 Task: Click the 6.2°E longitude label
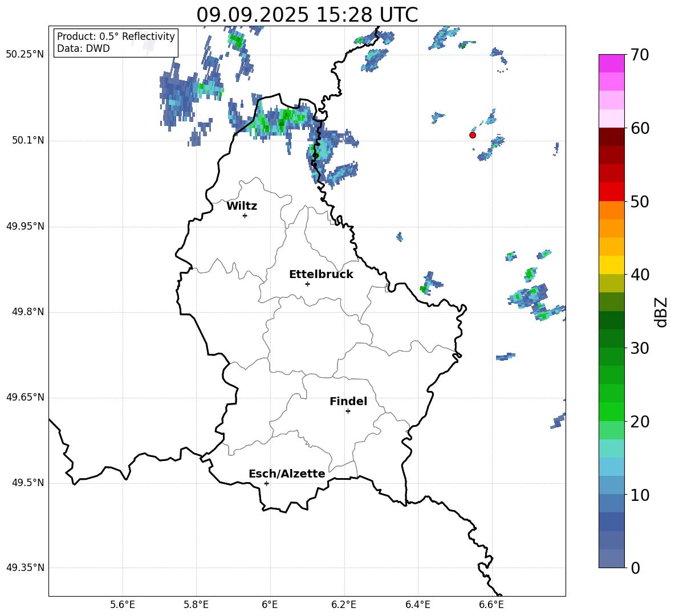(344, 605)
